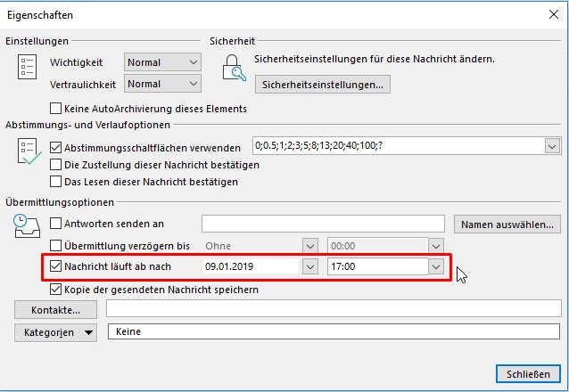Click the Einstellungen section heading
Screen dimensions: 569x392
37,41
